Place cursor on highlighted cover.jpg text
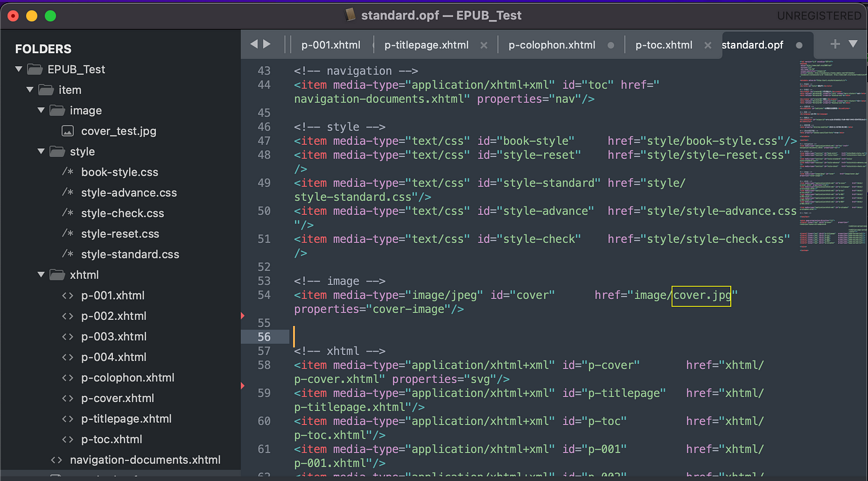The height and width of the screenshot is (481, 868). pyautogui.click(x=701, y=296)
